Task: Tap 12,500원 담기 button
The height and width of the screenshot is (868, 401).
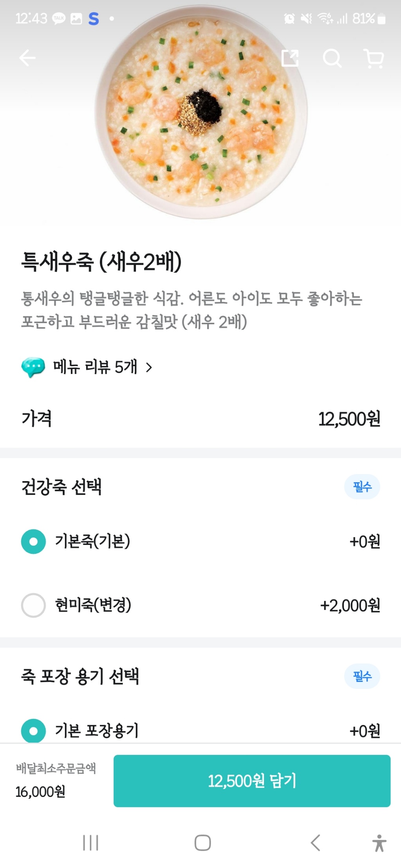Action: click(252, 781)
